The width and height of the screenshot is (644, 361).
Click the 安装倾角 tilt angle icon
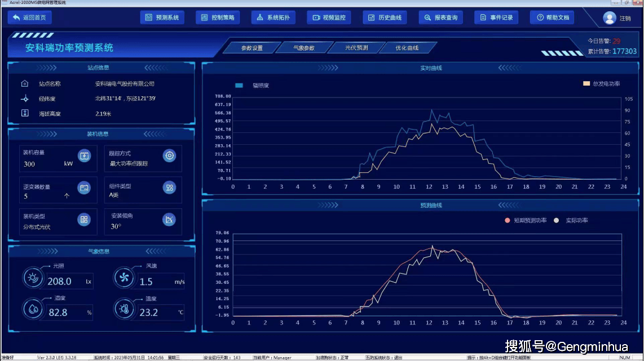(x=169, y=220)
